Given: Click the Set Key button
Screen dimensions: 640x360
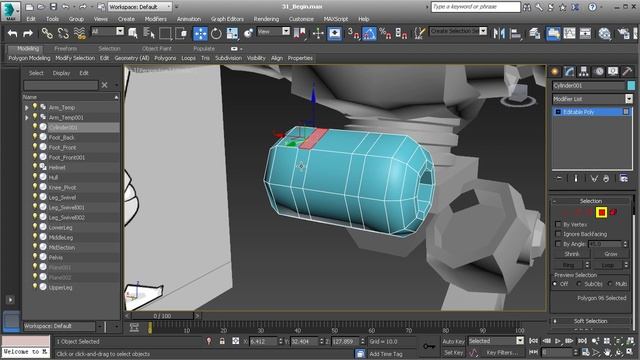Looking at the screenshot, I should click(453, 352).
